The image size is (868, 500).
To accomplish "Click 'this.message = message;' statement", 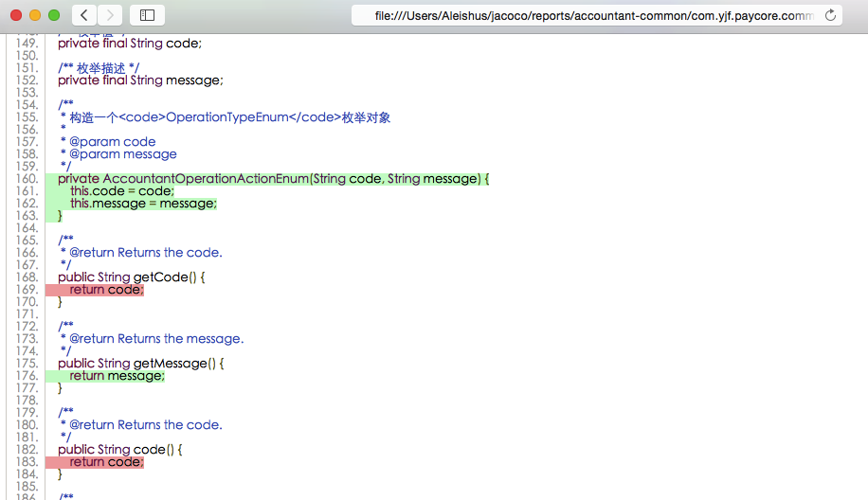I will pyautogui.click(x=143, y=204).
